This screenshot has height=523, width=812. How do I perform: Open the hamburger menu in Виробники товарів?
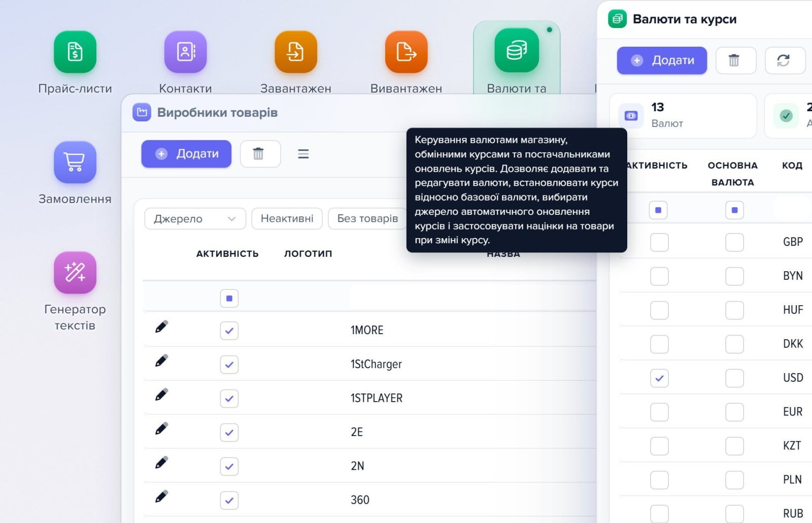click(x=303, y=154)
